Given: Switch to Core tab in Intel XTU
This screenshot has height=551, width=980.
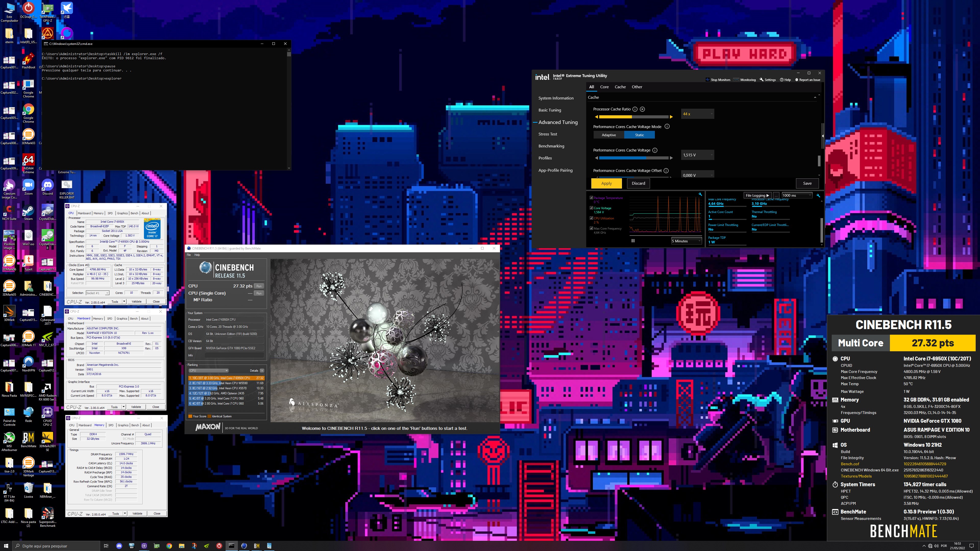Looking at the screenshot, I should pos(604,87).
